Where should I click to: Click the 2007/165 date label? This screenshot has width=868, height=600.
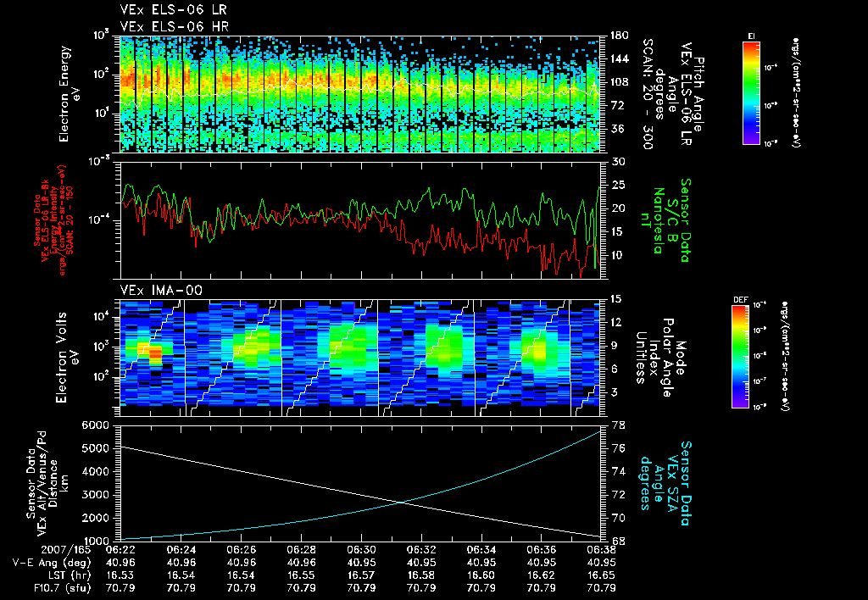pos(66,550)
